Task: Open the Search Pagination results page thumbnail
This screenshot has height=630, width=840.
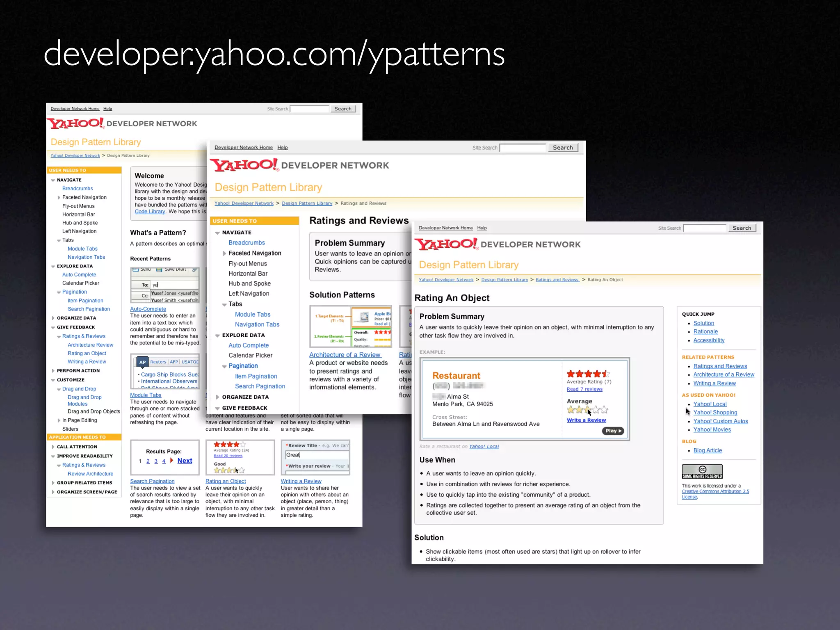Action: click(165, 457)
